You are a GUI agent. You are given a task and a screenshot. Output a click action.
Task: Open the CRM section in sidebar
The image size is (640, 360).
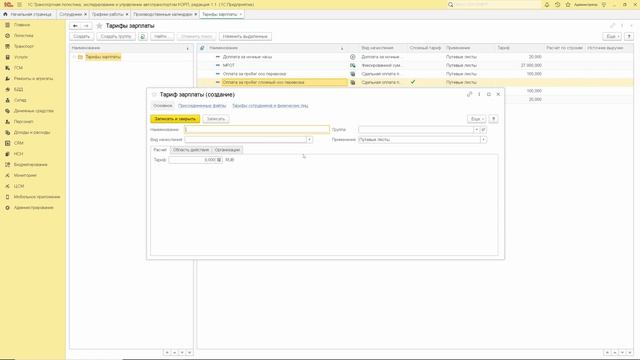[x=18, y=143]
